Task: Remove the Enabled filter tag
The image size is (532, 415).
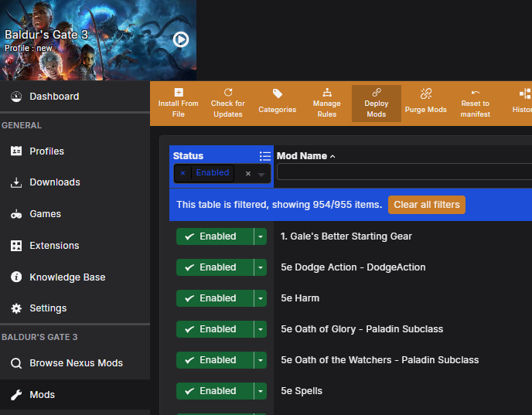Action: click(182, 173)
